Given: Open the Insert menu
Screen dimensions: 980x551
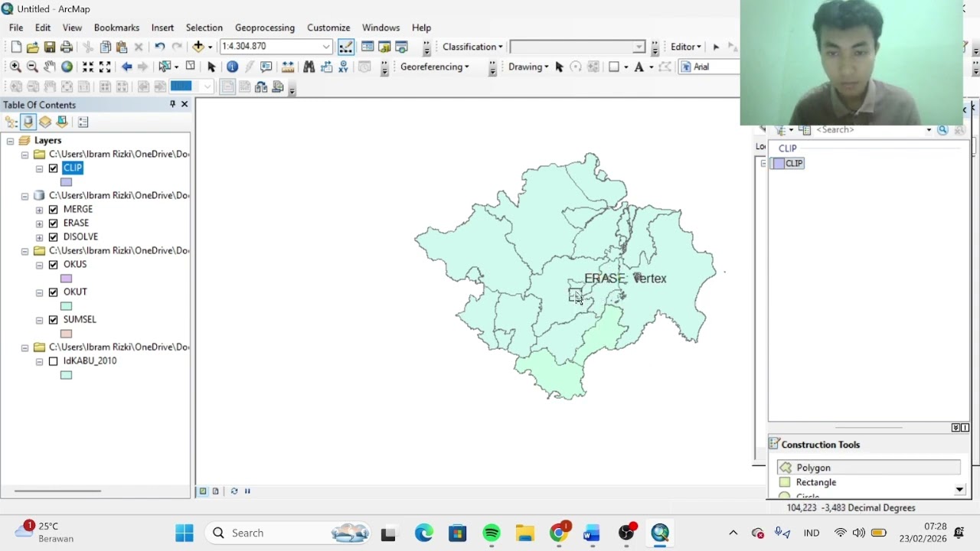Looking at the screenshot, I should [162, 28].
